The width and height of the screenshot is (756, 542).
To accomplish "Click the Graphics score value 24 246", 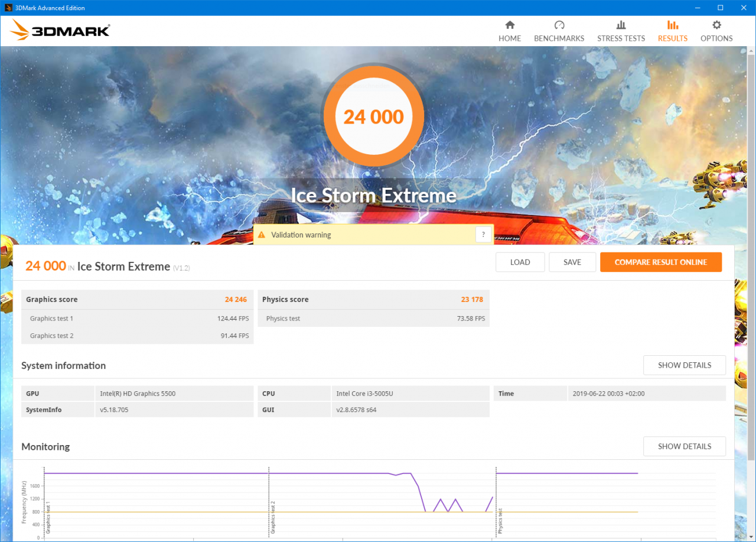I will click(236, 300).
